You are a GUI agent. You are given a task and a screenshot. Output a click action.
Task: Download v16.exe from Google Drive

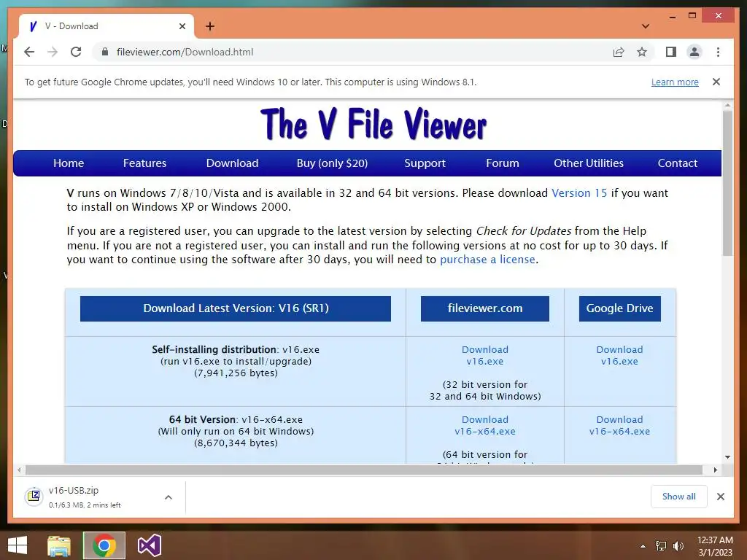point(619,355)
